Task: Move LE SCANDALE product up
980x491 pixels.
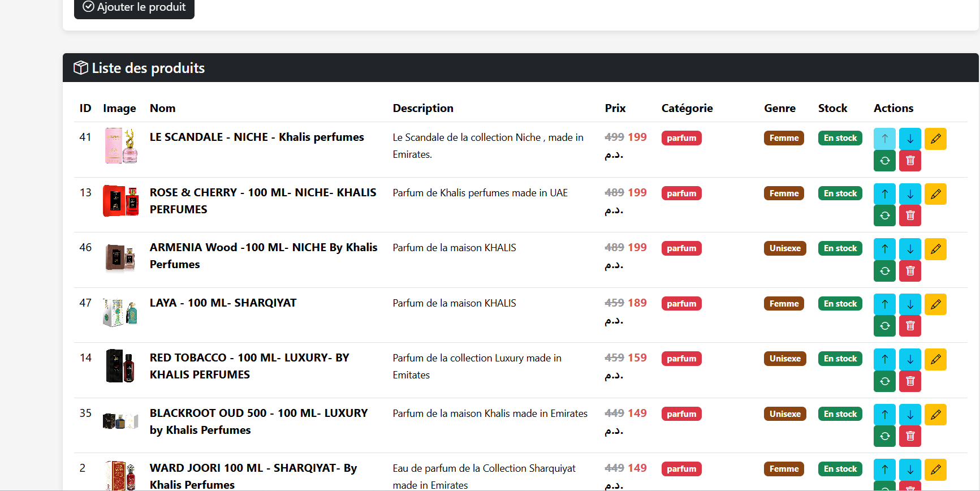Action: (884, 139)
